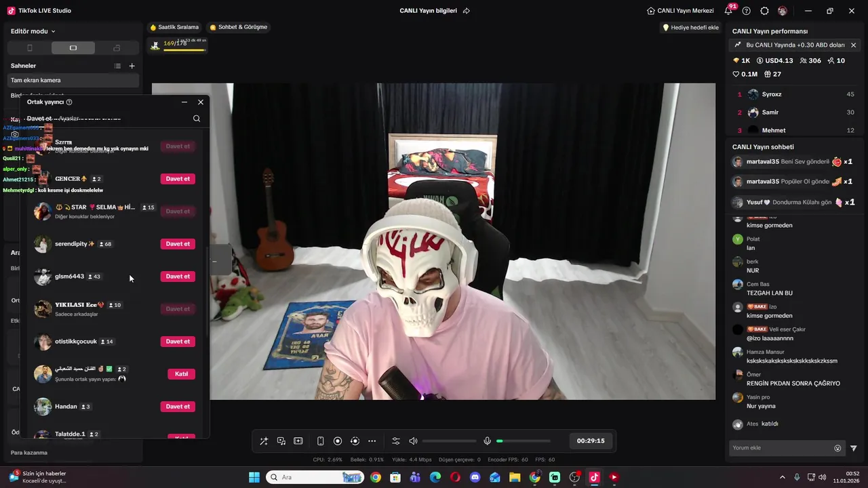Invite serendipity with Davet et button
The image size is (868, 488).
178,244
